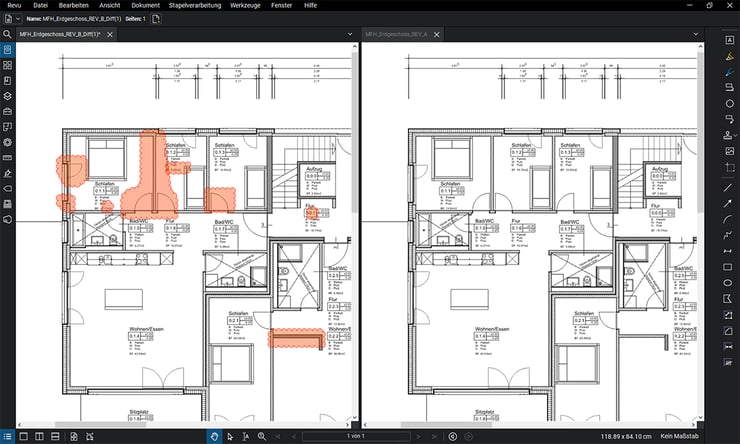
Task: Select the Rectangle tool
Action: point(728,267)
